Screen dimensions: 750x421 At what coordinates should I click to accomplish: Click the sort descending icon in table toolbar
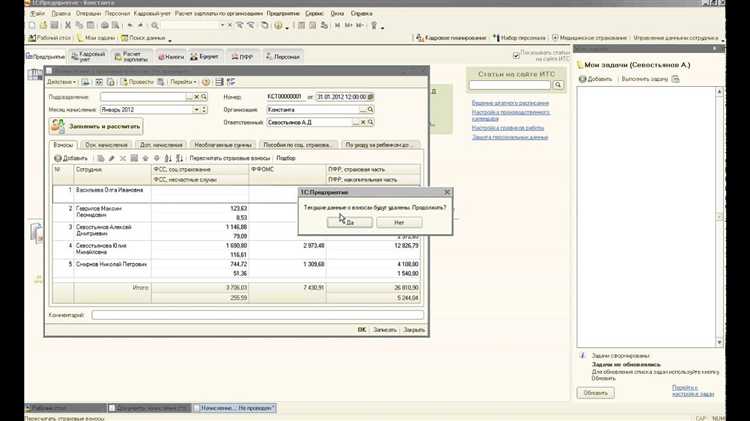tap(179, 158)
